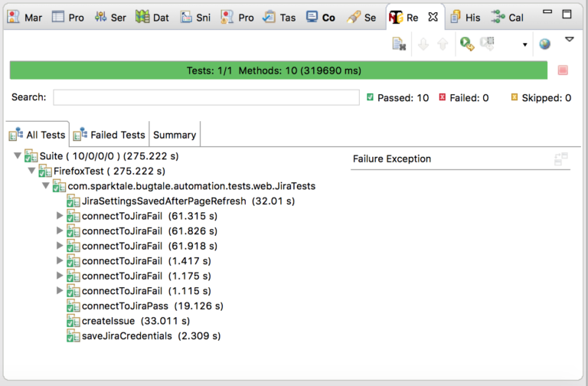Click the JiraTests class passed icon
Viewport: 588px width, 386px height.
(x=59, y=186)
